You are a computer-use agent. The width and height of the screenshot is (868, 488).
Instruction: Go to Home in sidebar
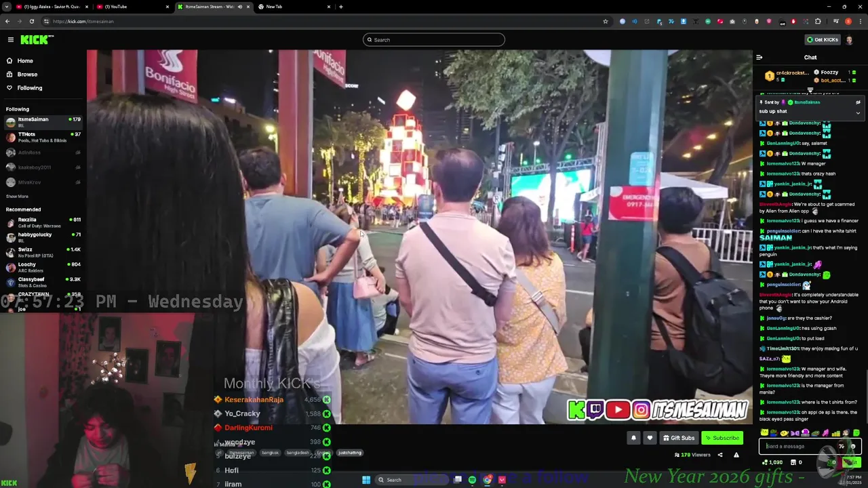tap(24, 61)
